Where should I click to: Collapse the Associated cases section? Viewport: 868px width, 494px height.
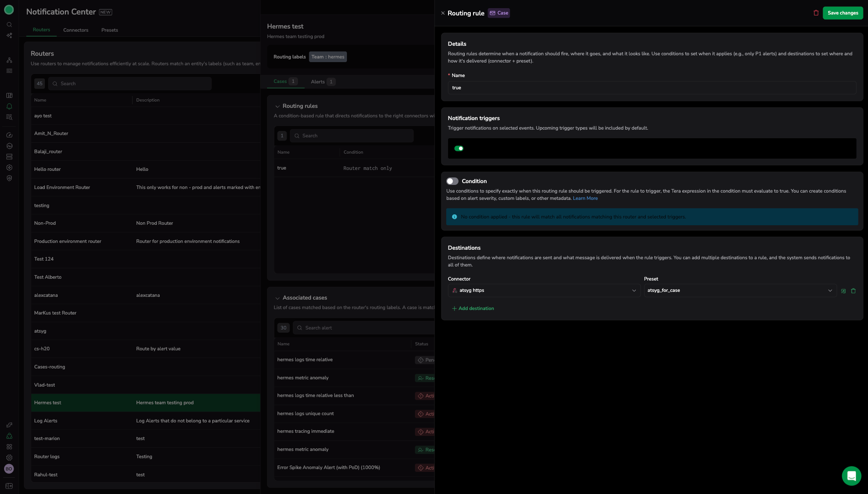tap(277, 298)
